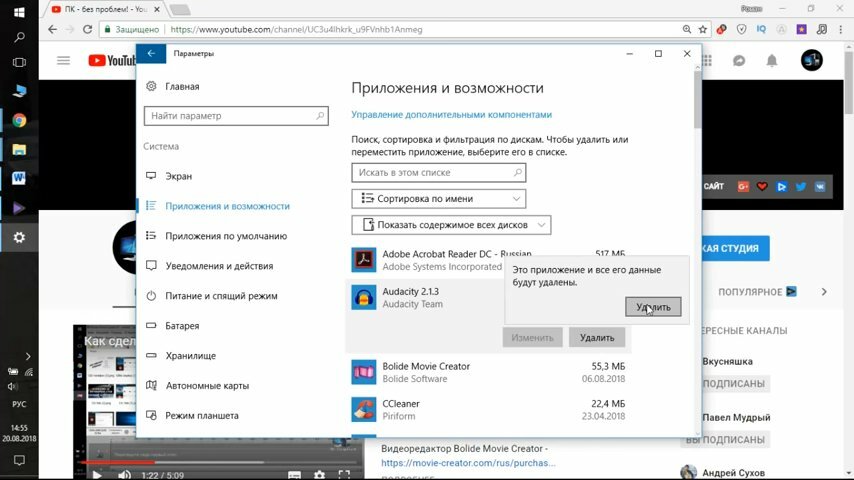Click the YouTube logo
The width and height of the screenshot is (854, 480).
[112, 60]
